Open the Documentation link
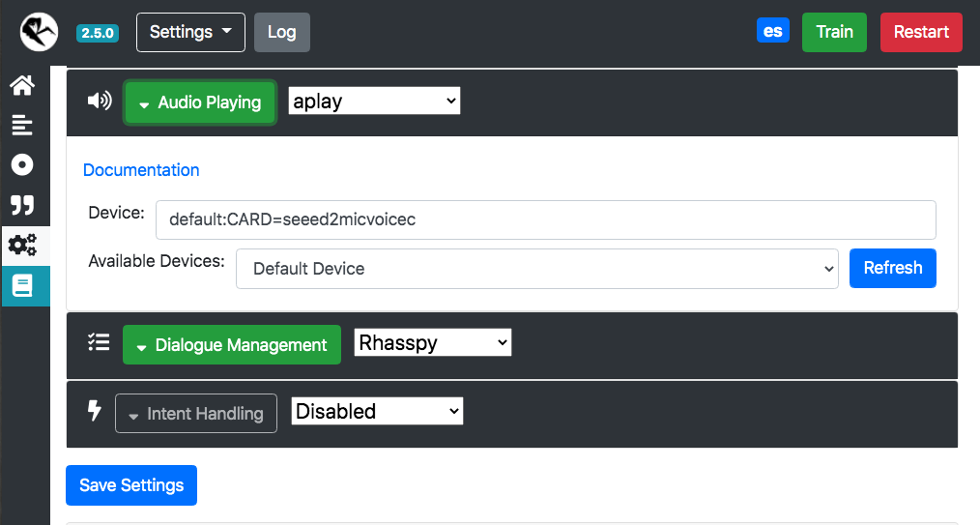Viewport: 980px width, 525px height. pyautogui.click(x=141, y=170)
